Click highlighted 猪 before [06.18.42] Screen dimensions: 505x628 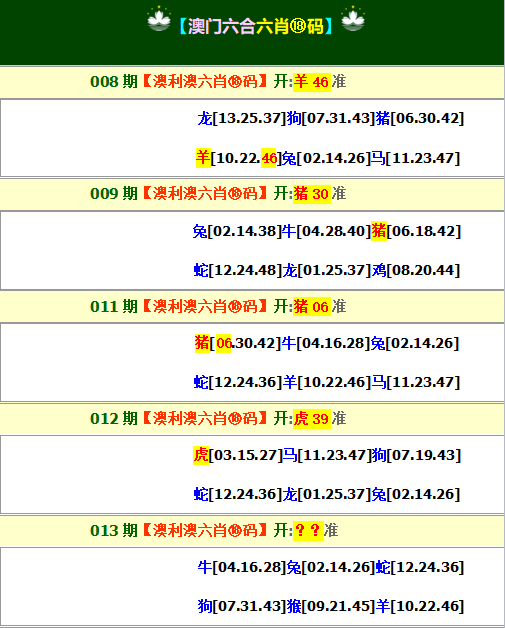click(x=379, y=231)
